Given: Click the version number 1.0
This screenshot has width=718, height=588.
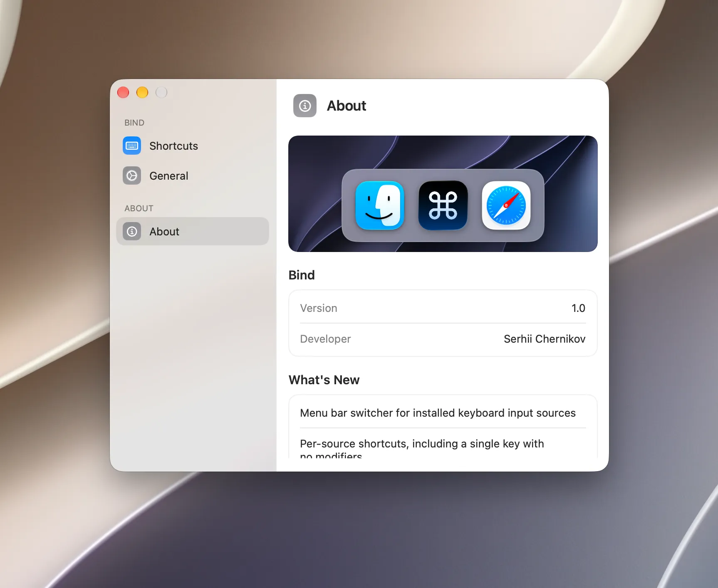Looking at the screenshot, I should pos(578,308).
